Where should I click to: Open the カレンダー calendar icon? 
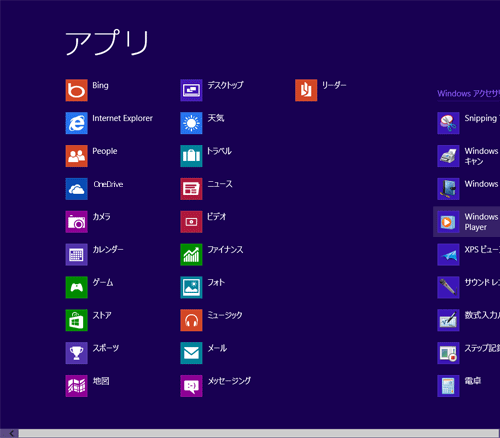click(76, 254)
